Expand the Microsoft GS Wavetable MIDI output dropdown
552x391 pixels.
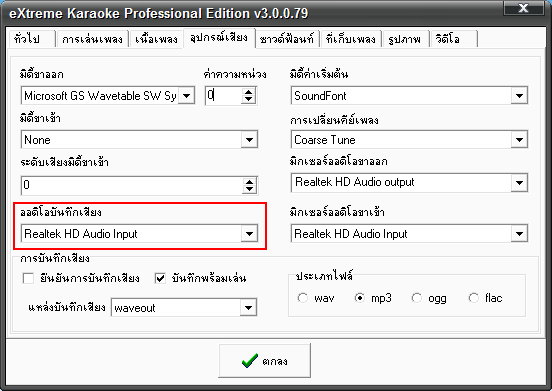187,95
